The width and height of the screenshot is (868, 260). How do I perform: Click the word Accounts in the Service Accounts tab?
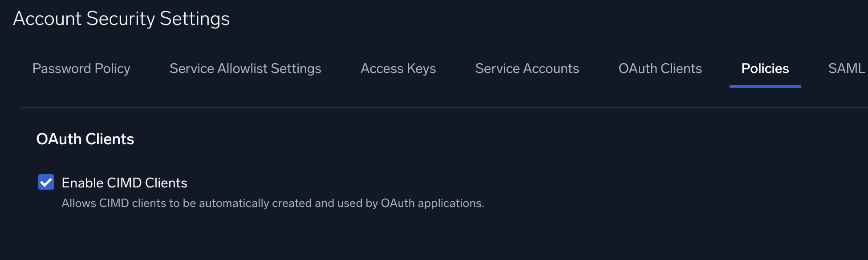[551, 69]
